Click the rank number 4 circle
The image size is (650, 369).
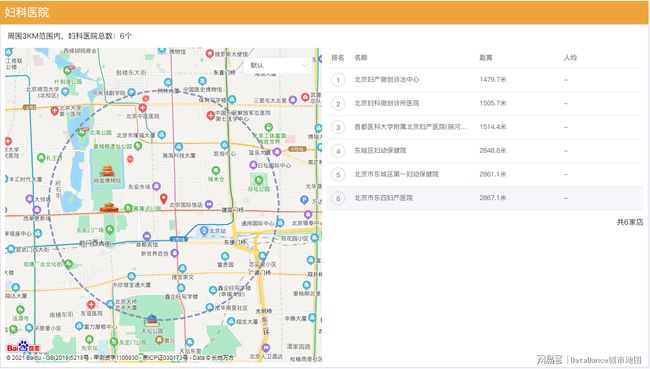coord(338,151)
